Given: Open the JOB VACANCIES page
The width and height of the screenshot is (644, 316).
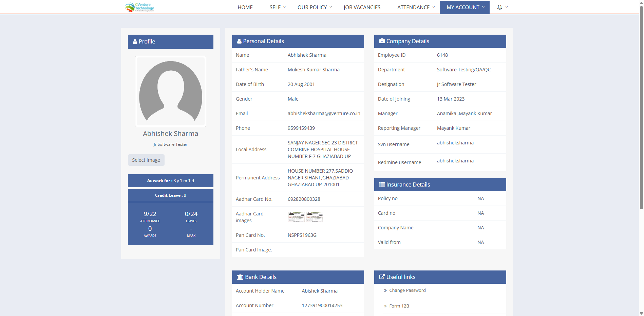Looking at the screenshot, I should coord(362,7).
